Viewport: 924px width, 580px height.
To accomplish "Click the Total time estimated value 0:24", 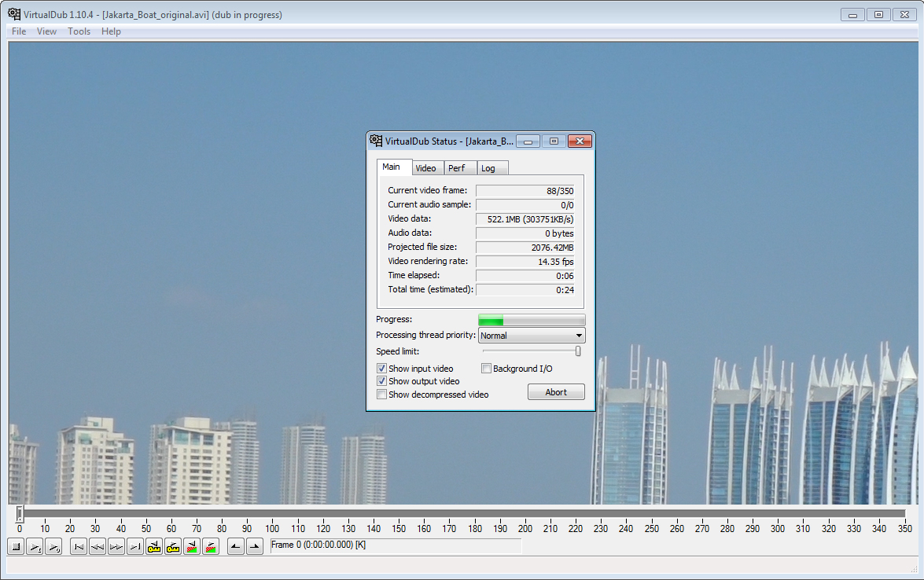I will click(525, 290).
